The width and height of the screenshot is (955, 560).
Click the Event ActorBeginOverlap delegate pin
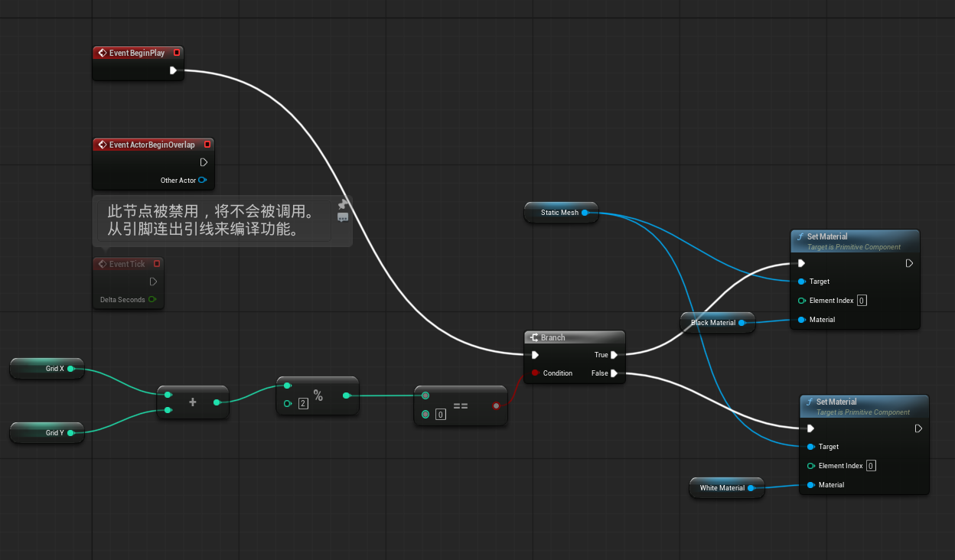pyautogui.click(x=207, y=145)
